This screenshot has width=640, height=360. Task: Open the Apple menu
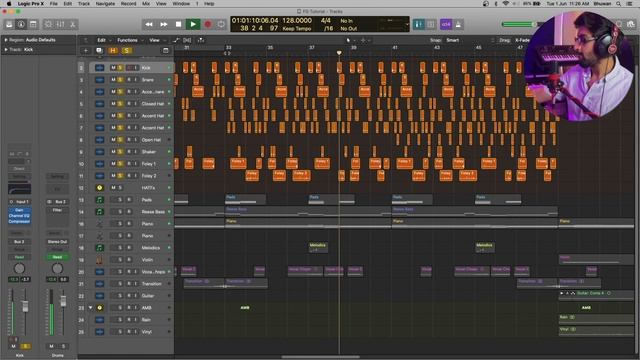[9, 4]
